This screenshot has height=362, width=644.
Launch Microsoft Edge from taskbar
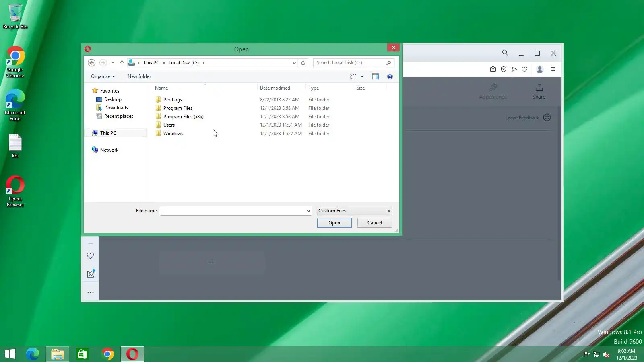click(33, 354)
